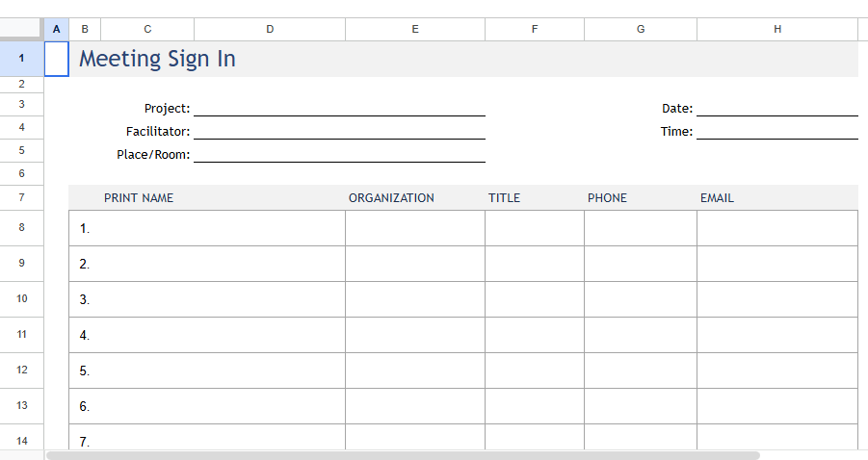Select row 5 header

tap(21, 150)
